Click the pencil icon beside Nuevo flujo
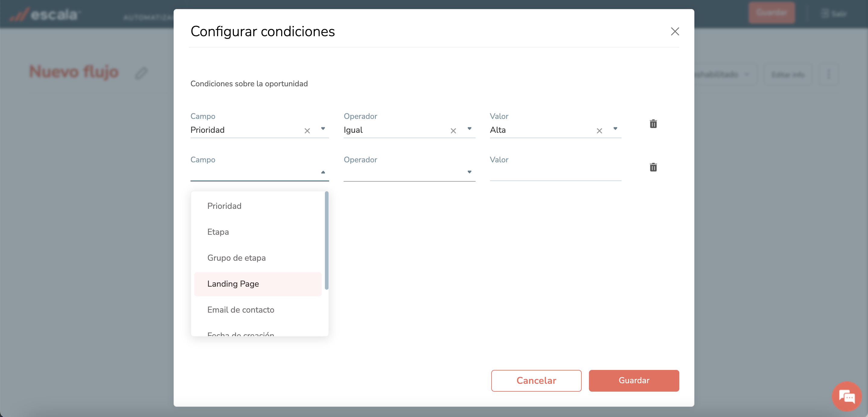Screen dimensions: 868x417 coord(142,73)
